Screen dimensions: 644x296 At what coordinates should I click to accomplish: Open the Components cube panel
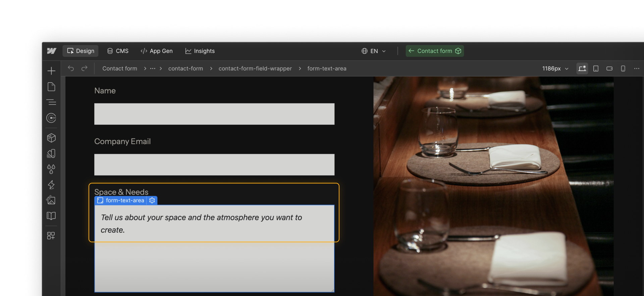(x=51, y=138)
